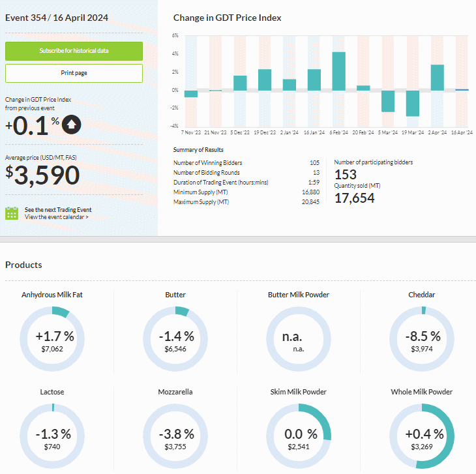Screen dimensions: 476x474
Task: Click the Cheddar price $3,974
Action: pyautogui.click(x=422, y=349)
